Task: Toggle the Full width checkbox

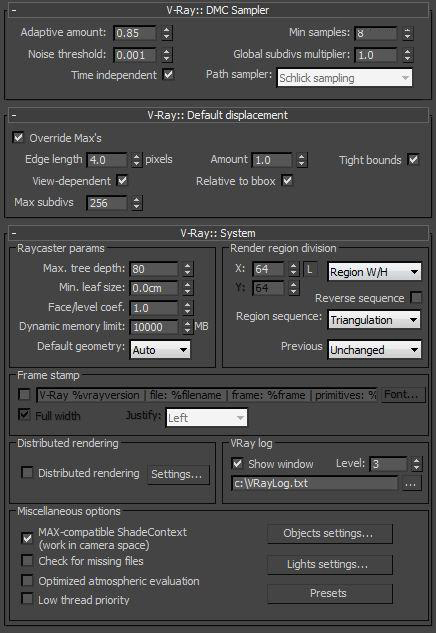Action: [25, 415]
